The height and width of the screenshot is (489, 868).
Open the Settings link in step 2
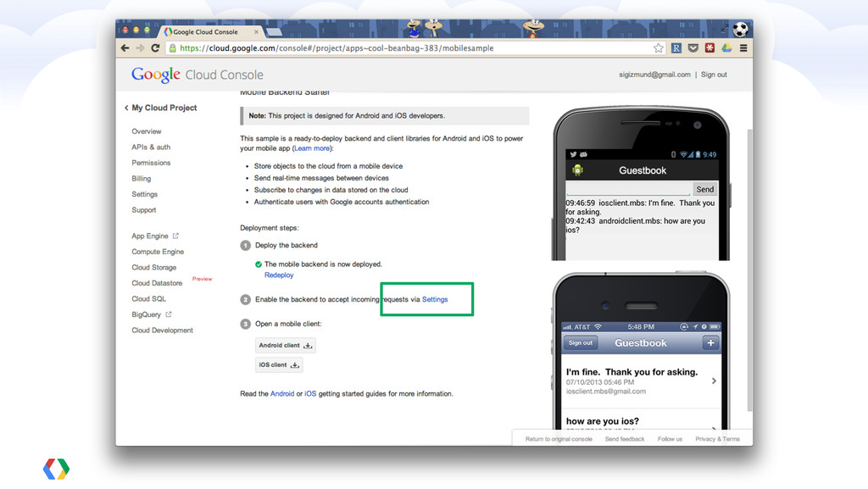(x=435, y=299)
